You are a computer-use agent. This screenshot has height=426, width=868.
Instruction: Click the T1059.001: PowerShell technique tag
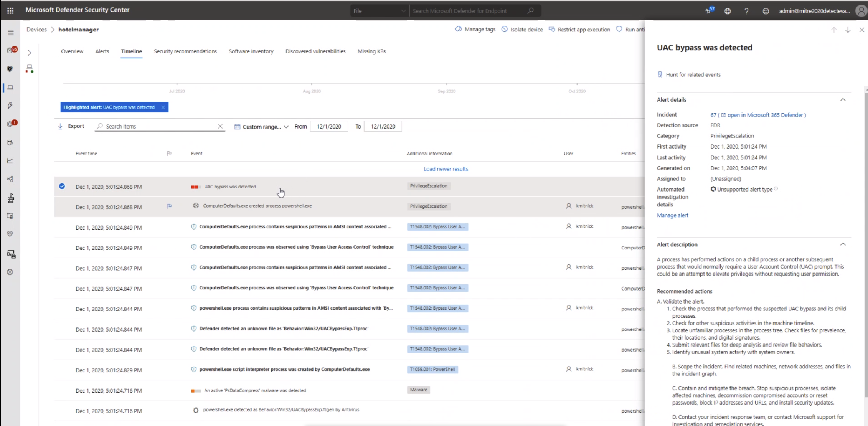click(x=432, y=370)
